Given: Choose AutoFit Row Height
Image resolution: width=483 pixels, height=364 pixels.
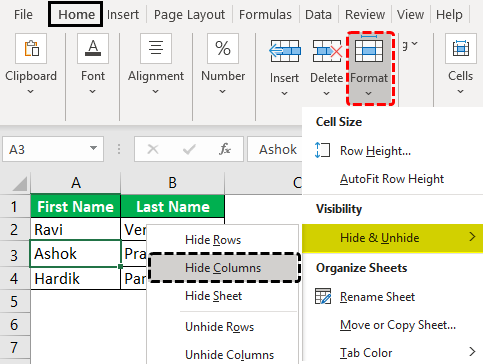Looking at the screenshot, I should pyautogui.click(x=393, y=179).
